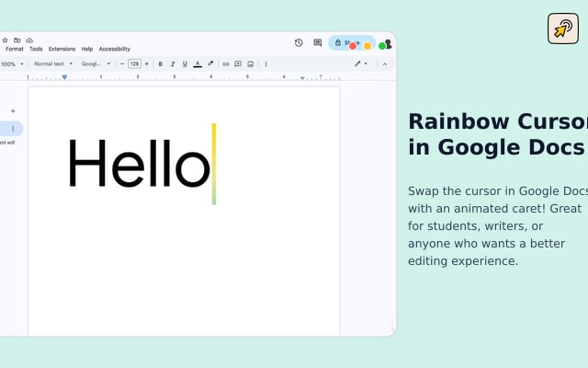
Task: Open the Normal text style dropdown
Action: click(53, 63)
